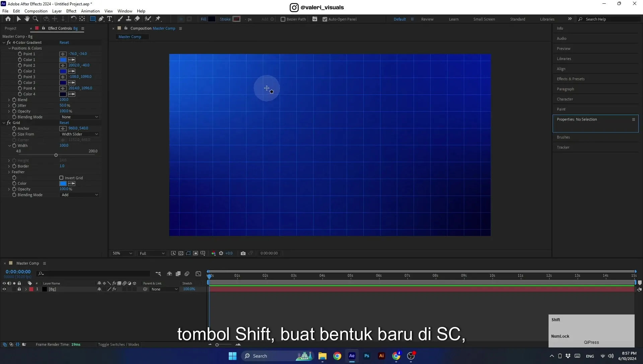This screenshot has height=364, width=643.
Task: Select the Clone Stamp tool
Action: point(129,19)
